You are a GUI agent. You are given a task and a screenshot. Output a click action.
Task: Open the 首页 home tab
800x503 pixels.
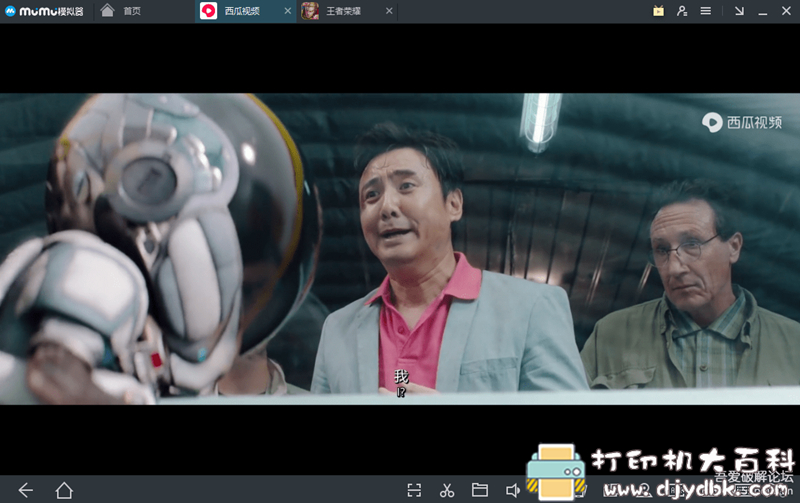click(x=121, y=11)
